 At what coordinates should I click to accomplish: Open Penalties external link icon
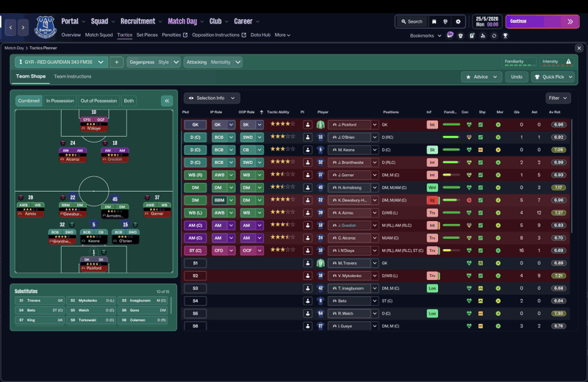[x=185, y=35]
